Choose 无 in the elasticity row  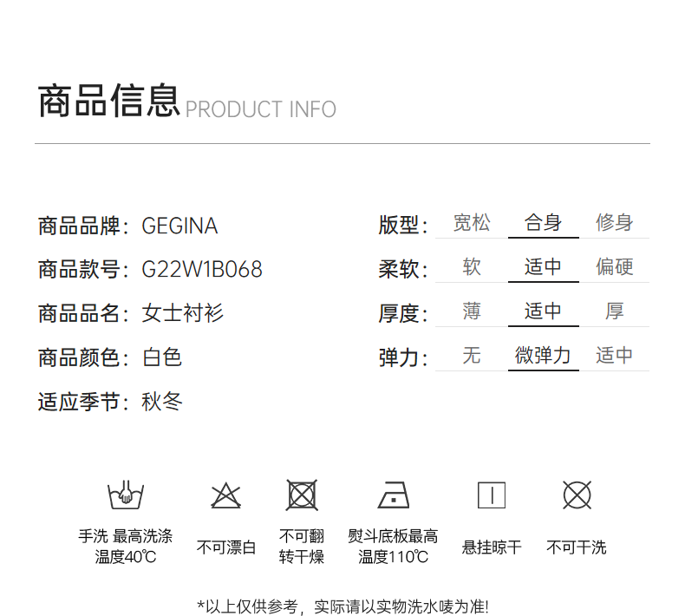click(472, 356)
